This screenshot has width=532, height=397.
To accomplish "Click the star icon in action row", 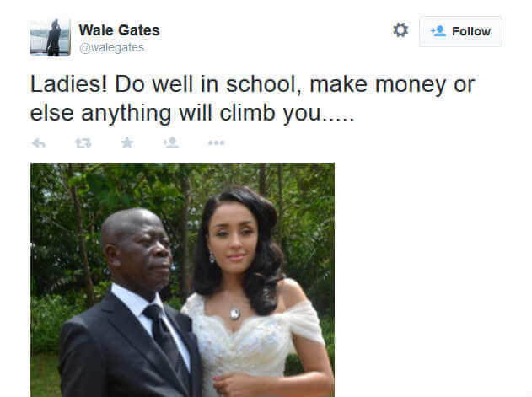I will point(127,142).
